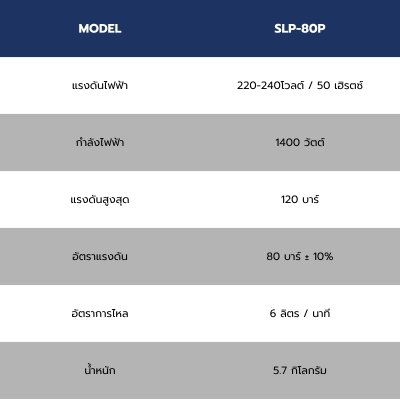Screen dimensions: 400x400
Task: Click the 6 ลิตร / นาที value
Action: click(300, 313)
